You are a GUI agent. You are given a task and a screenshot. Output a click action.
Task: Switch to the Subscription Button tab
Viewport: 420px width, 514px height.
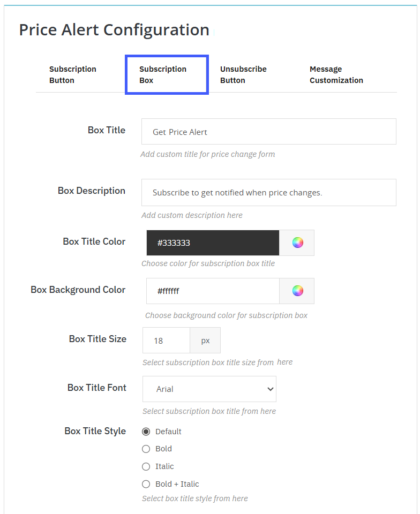click(x=73, y=75)
